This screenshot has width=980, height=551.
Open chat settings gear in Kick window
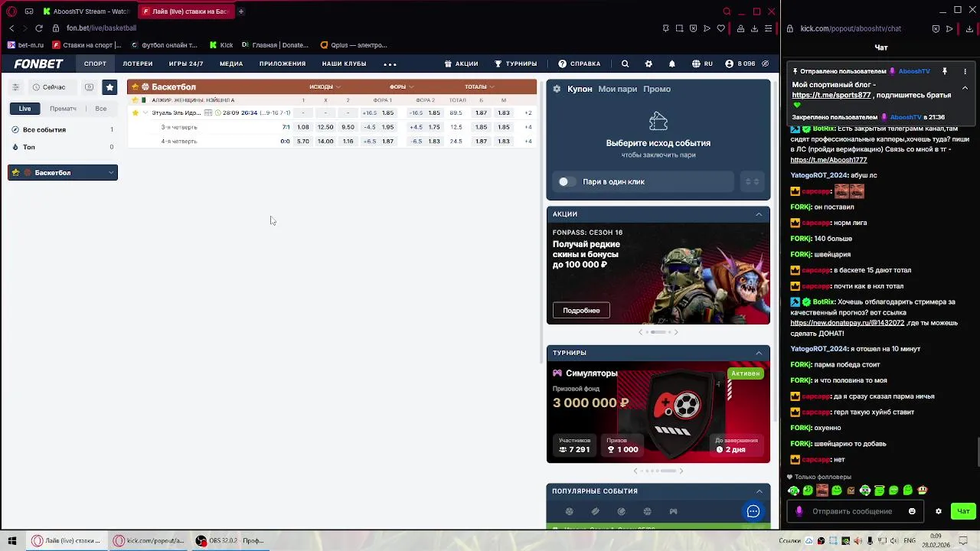(x=939, y=511)
